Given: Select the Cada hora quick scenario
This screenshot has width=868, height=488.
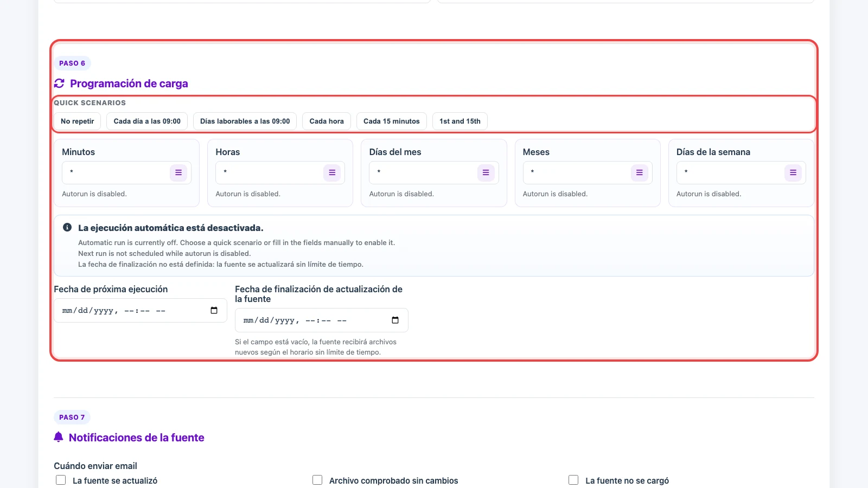Looking at the screenshot, I should pyautogui.click(x=327, y=121).
